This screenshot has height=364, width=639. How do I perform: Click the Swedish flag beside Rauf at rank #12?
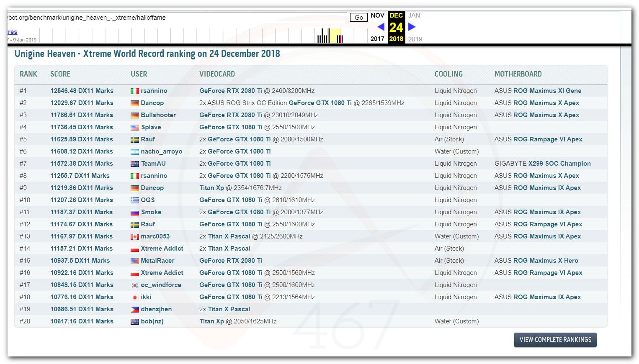tap(135, 225)
